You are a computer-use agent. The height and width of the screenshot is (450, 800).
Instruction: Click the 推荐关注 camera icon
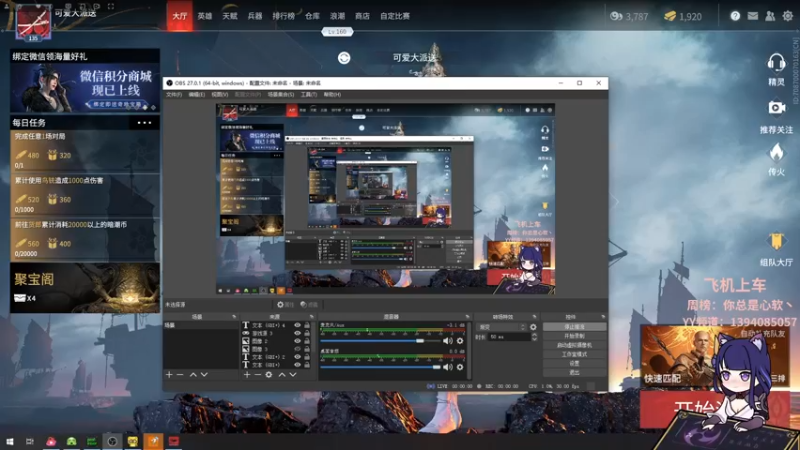pos(776,108)
